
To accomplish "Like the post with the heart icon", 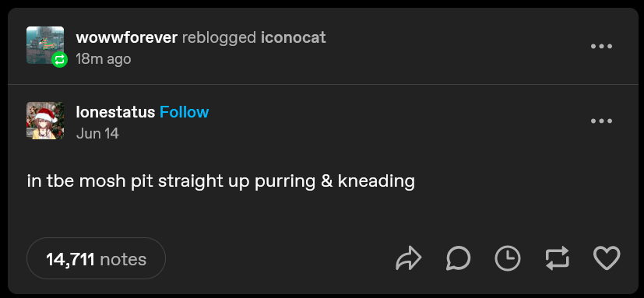I will [x=607, y=259].
